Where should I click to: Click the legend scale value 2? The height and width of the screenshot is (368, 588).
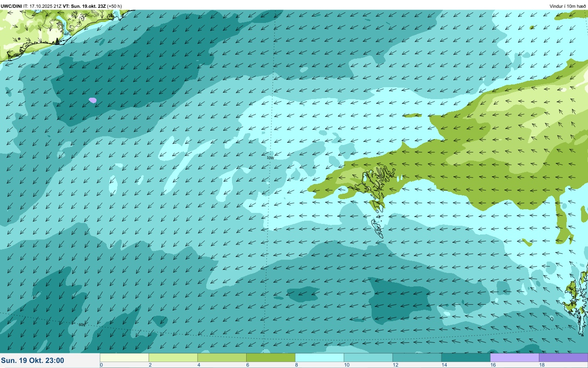149,365
